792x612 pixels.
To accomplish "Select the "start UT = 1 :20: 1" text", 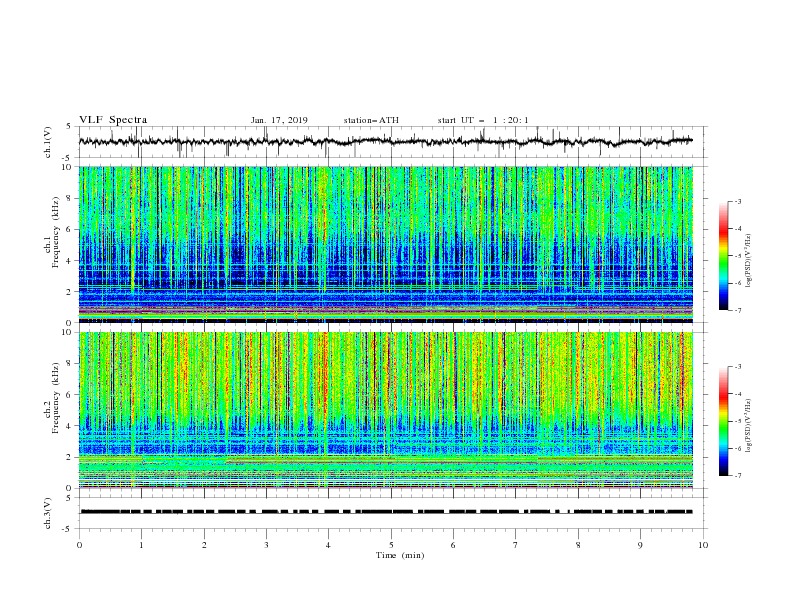I will 483,120.
